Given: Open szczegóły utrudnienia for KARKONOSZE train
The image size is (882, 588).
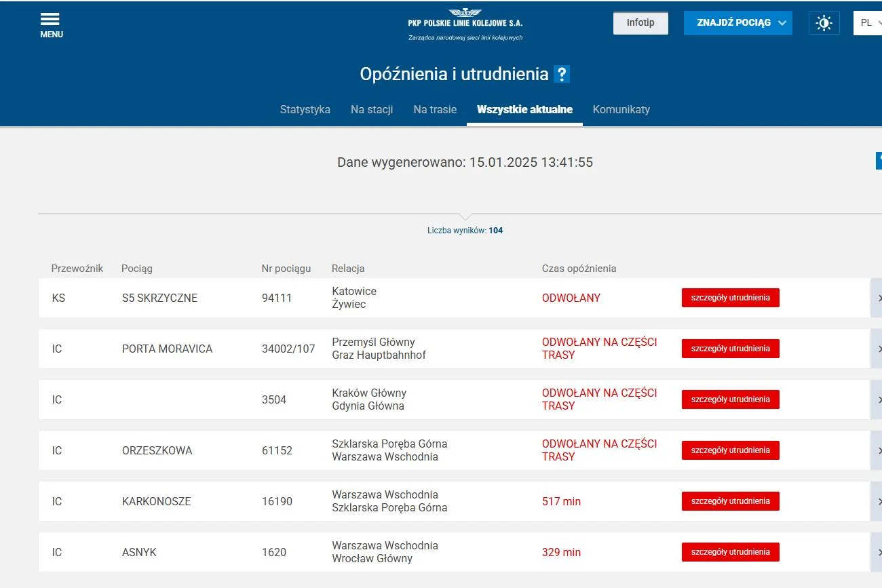Looking at the screenshot, I should 731,501.
